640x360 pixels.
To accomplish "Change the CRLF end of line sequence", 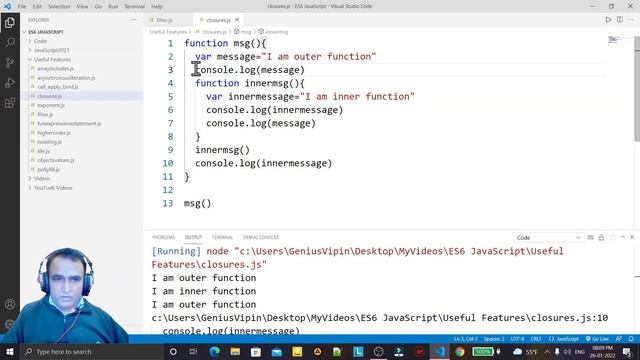I will 536,339.
